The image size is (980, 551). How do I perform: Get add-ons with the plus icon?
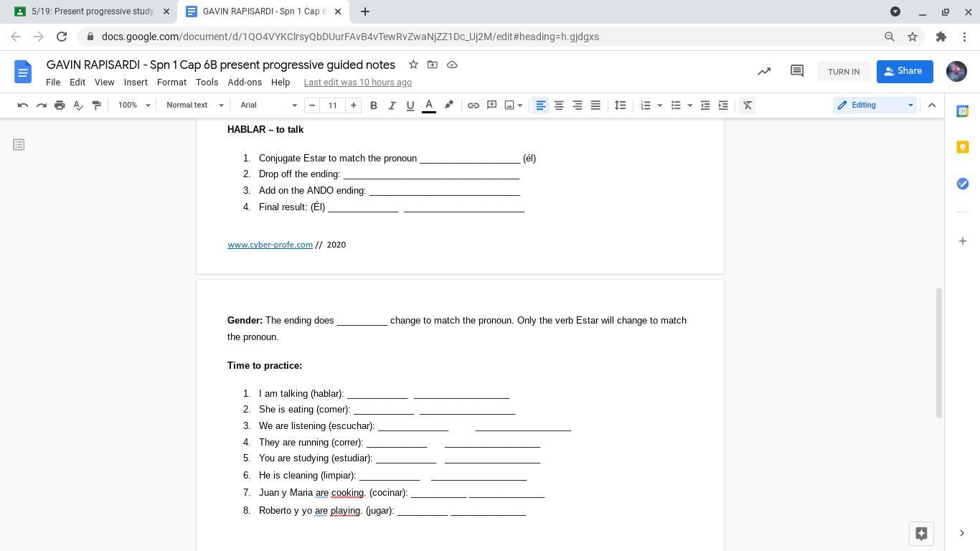(963, 241)
